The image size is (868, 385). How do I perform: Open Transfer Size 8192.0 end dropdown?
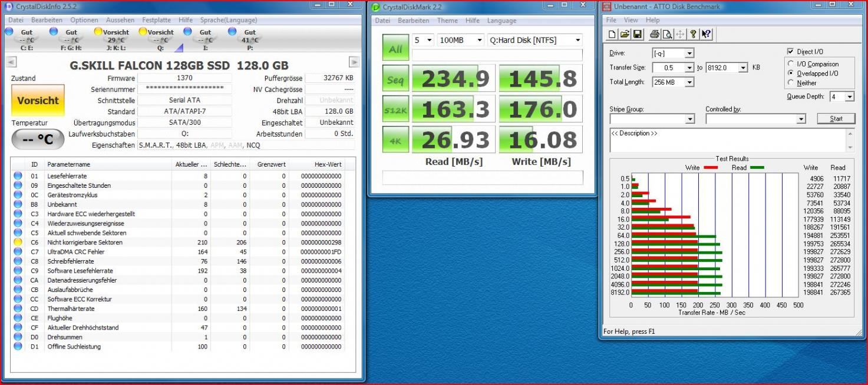click(x=742, y=68)
